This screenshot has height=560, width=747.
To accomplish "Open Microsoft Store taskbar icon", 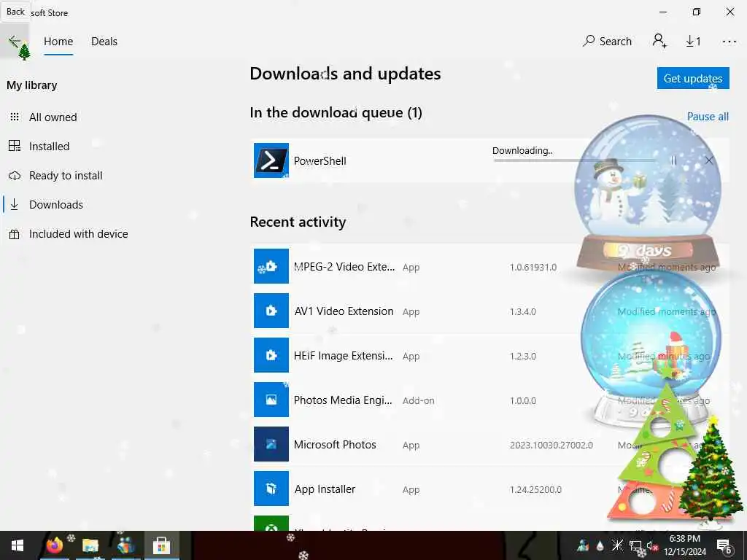I will pos(161,545).
